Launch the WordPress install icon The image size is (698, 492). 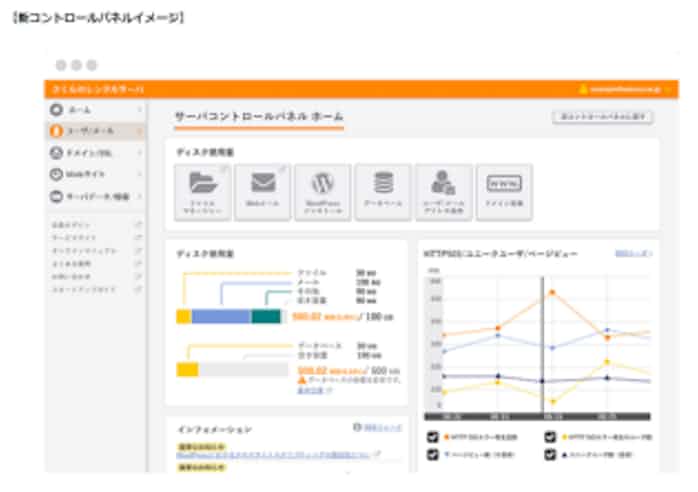pyautogui.click(x=322, y=187)
